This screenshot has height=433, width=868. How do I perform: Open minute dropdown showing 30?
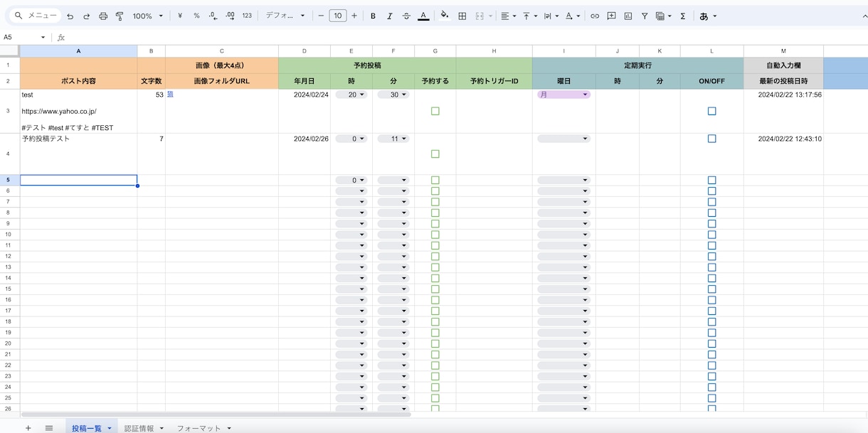tap(393, 95)
